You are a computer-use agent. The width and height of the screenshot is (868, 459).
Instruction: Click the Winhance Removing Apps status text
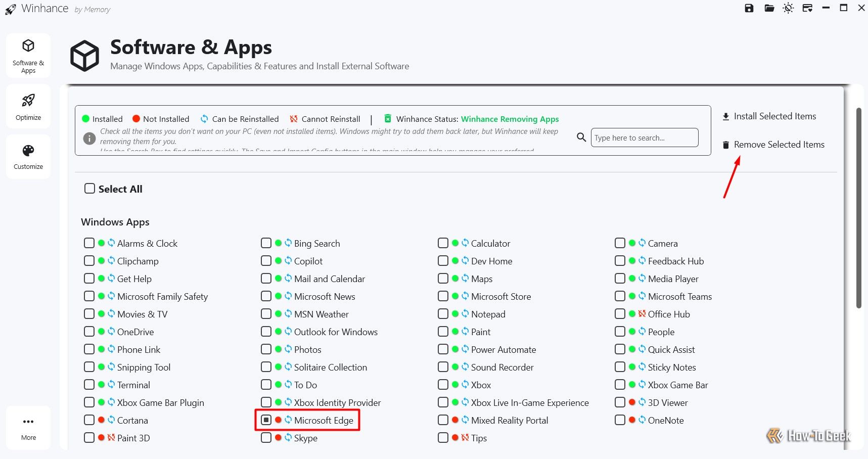click(510, 119)
